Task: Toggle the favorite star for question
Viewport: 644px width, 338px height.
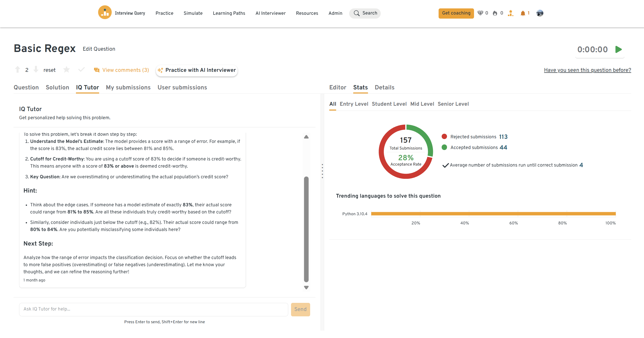Action: click(x=67, y=70)
